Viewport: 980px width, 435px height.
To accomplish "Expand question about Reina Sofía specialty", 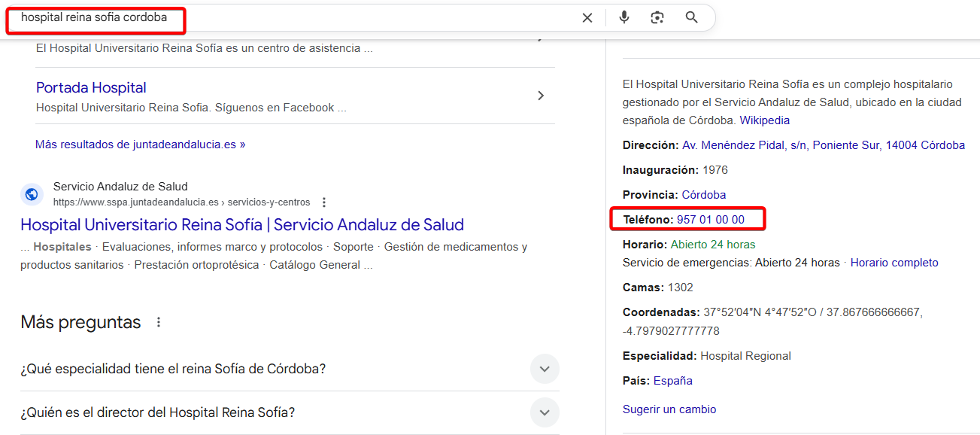I will [x=545, y=369].
